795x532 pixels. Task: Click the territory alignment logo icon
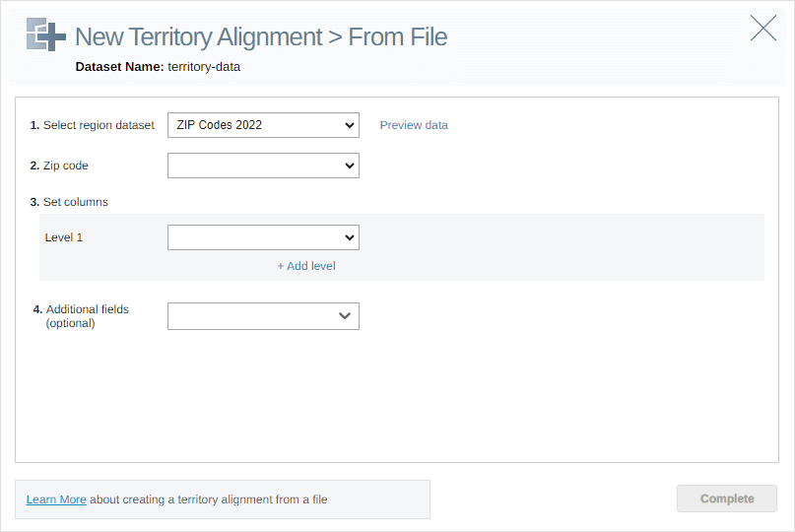click(x=46, y=34)
